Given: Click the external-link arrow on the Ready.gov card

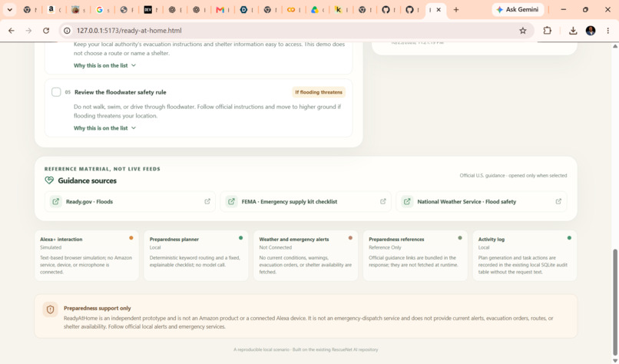Looking at the screenshot, I should coord(207,201).
